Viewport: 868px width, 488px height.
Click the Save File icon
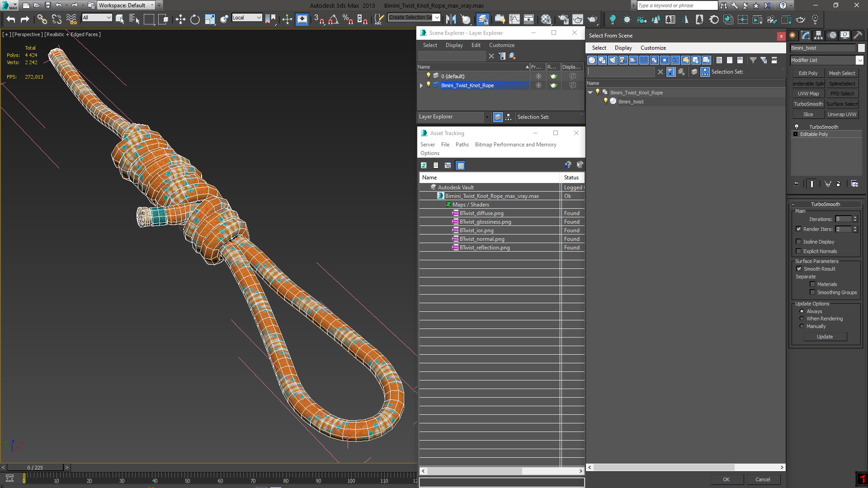pyautogui.click(x=47, y=5)
